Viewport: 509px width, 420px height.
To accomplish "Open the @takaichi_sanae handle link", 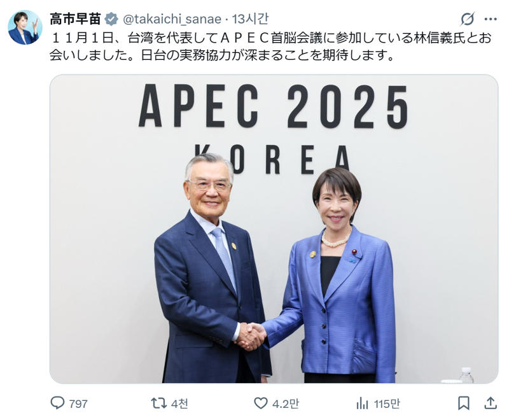I will (x=172, y=19).
